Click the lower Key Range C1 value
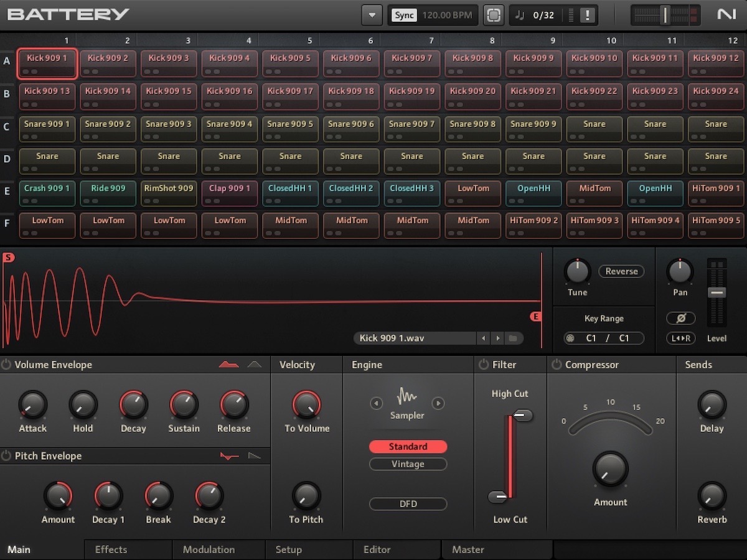This screenshot has width=747, height=560. pos(591,338)
